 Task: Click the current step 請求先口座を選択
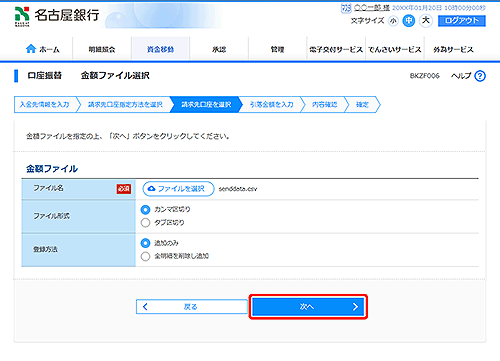206,105
